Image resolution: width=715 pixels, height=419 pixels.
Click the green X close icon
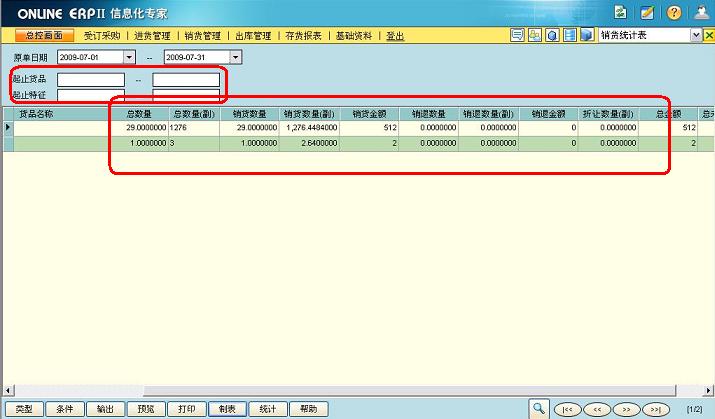click(x=708, y=35)
